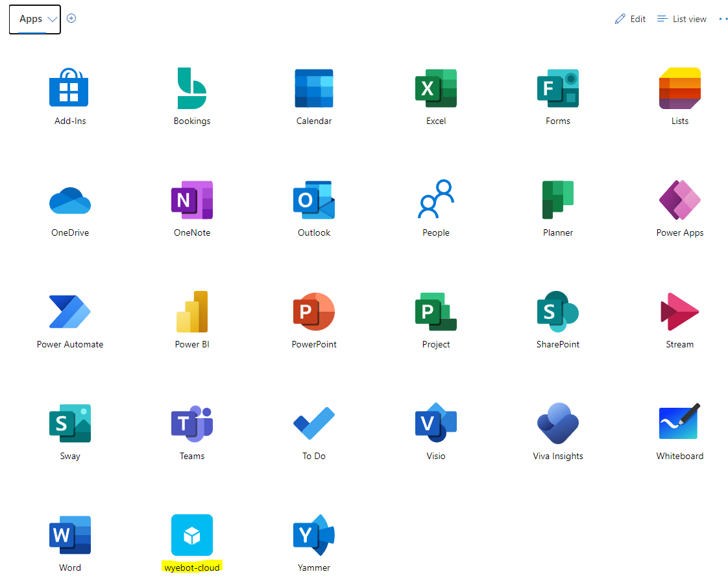The height and width of the screenshot is (587, 728).
Task: Launch the To Do app
Action: pos(314,423)
